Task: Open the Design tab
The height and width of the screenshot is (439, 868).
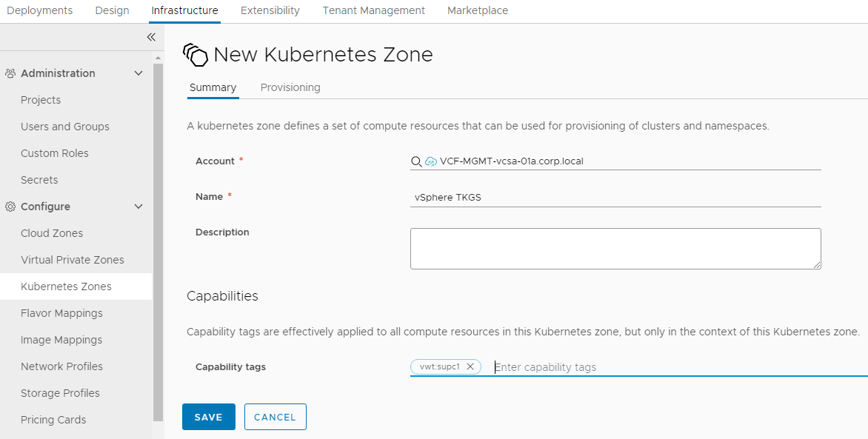Action: tap(112, 10)
